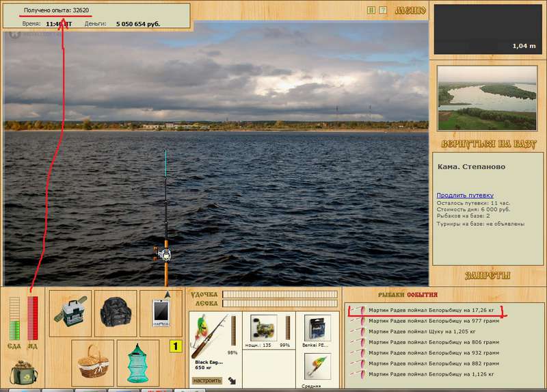Select yellow rod slot number 1
This screenshot has height=392, width=547.
(176, 346)
